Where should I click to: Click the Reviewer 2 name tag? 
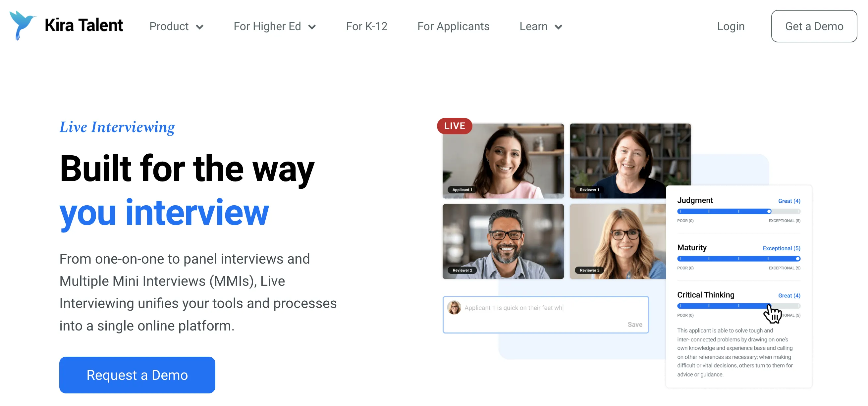pos(462,270)
